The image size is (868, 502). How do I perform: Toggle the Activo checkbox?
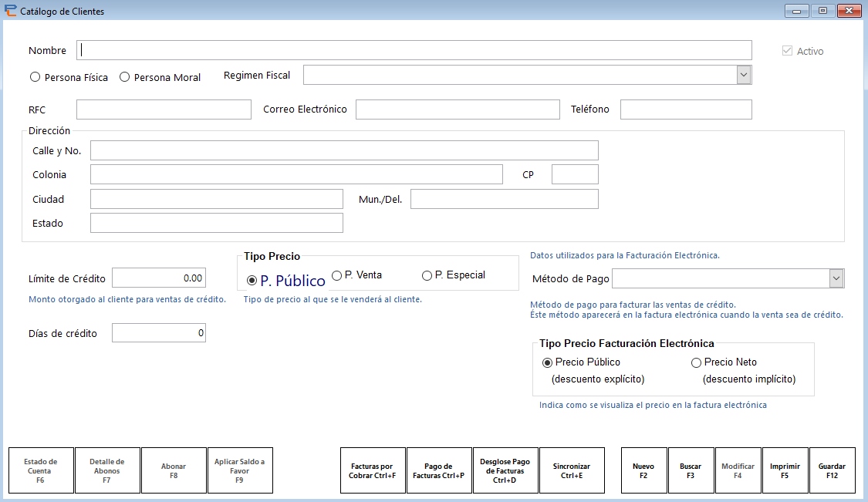click(787, 51)
